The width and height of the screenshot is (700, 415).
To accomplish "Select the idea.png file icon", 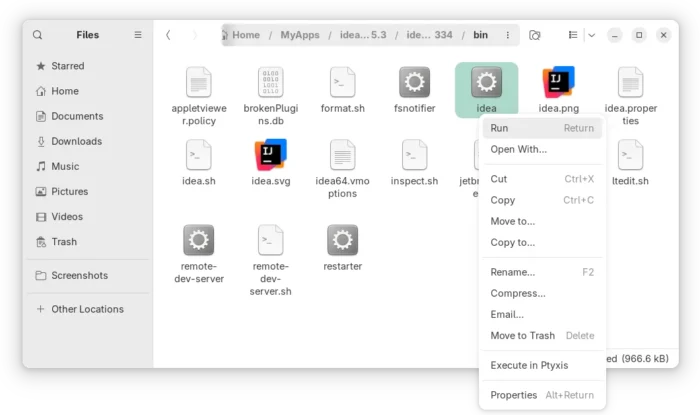I will point(558,83).
